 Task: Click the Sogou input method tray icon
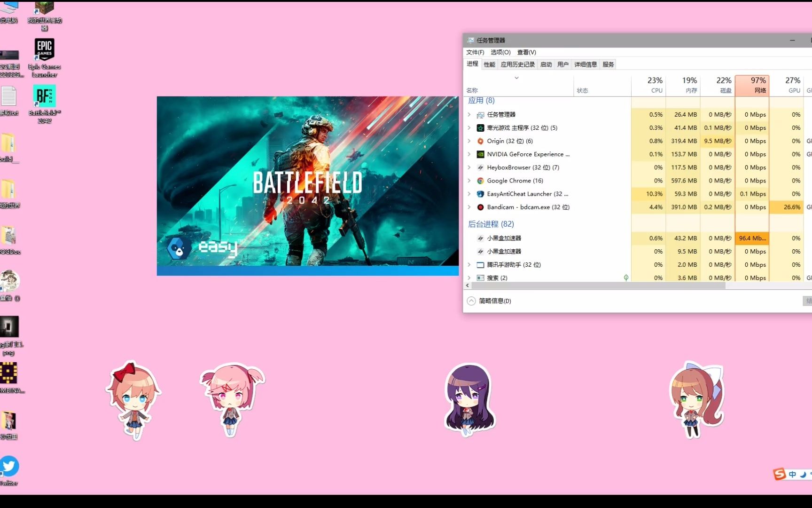[780, 474]
